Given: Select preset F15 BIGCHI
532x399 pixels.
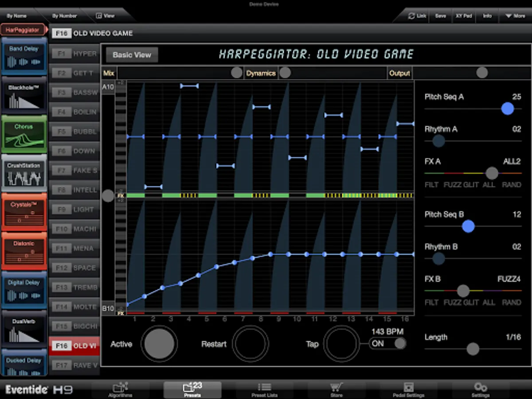Looking at the screenshot, I should click(74, 327).
